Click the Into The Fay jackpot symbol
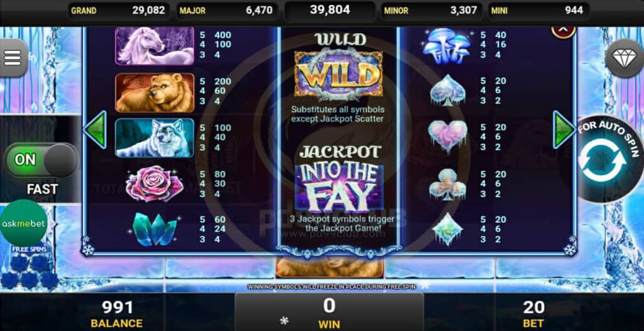The height and width of the screenshot is (331, 644). click(x=339, y=189)
